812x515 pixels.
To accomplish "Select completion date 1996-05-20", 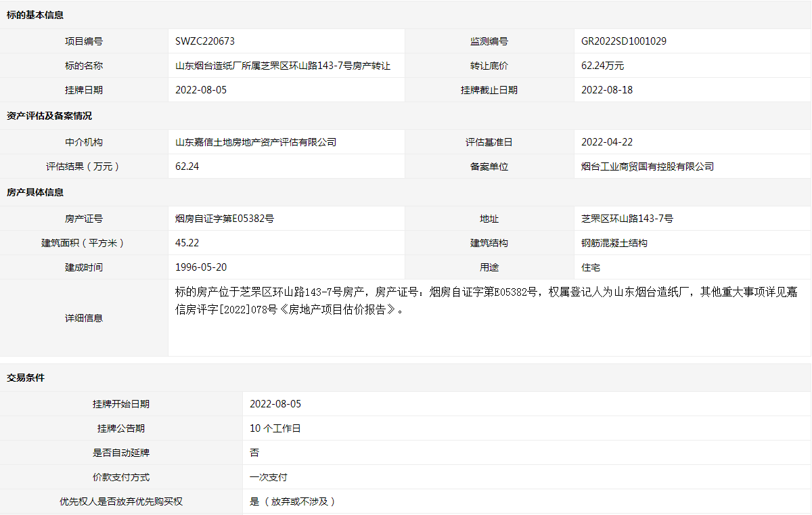I will pos(201,267).
